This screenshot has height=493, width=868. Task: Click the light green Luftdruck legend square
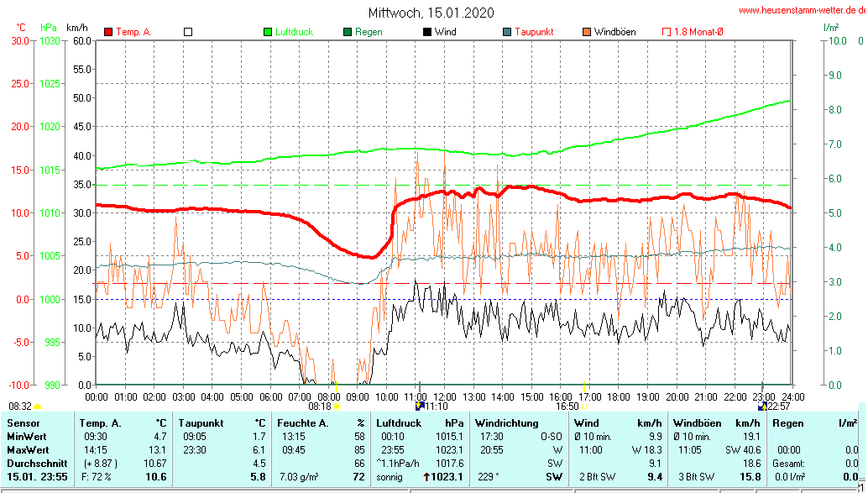tap(269, 32)
